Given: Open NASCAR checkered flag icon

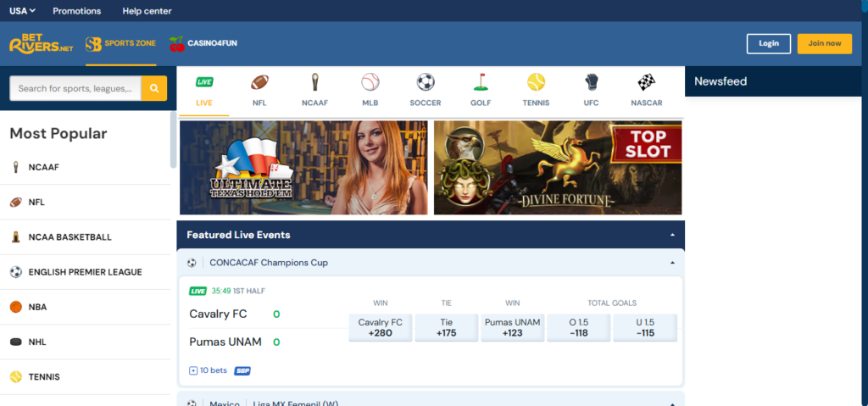Looking at the screenshot, I should (x=647, y=82).
